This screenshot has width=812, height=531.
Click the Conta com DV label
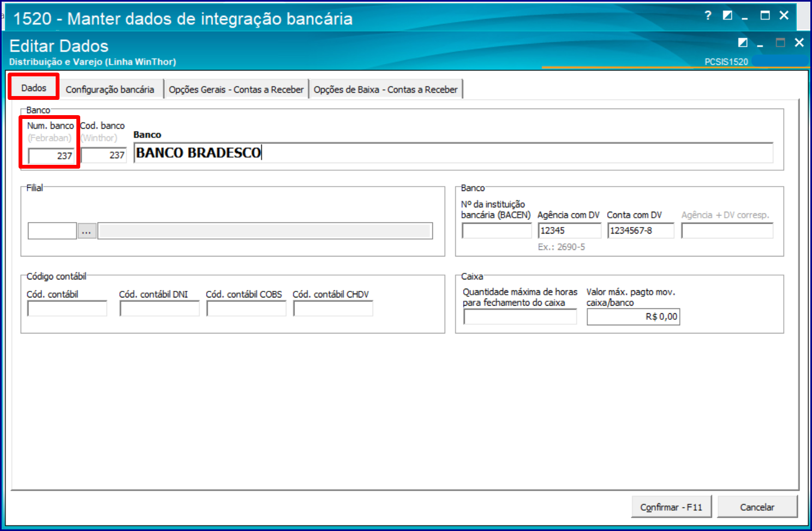tap(634, 215)
